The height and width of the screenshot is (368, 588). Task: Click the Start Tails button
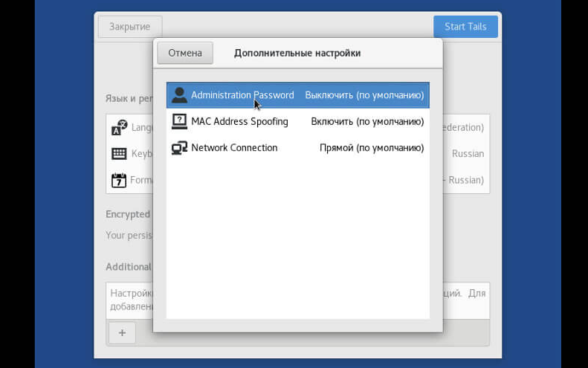point(466,27)
